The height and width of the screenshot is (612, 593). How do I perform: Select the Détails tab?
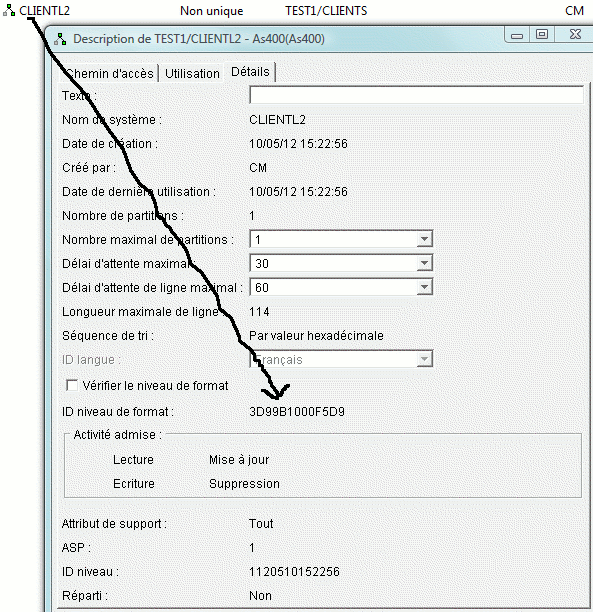coord(250,72)
